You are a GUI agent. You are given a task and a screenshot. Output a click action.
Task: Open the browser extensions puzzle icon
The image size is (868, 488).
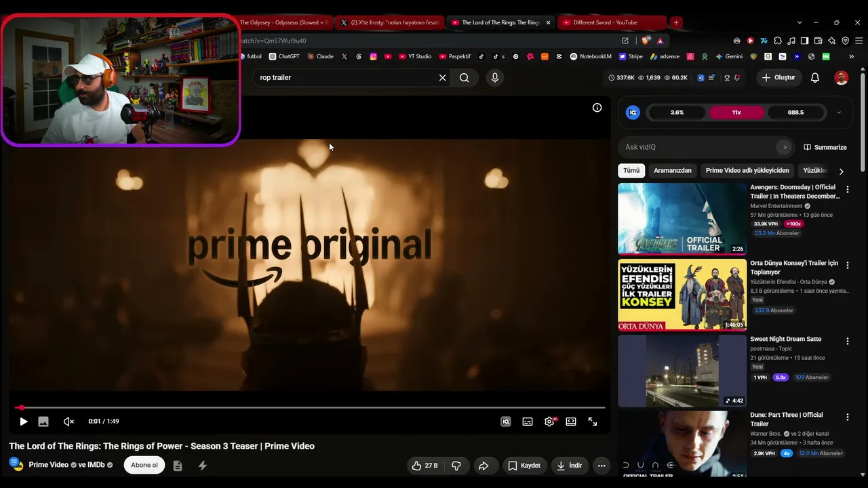778,41
